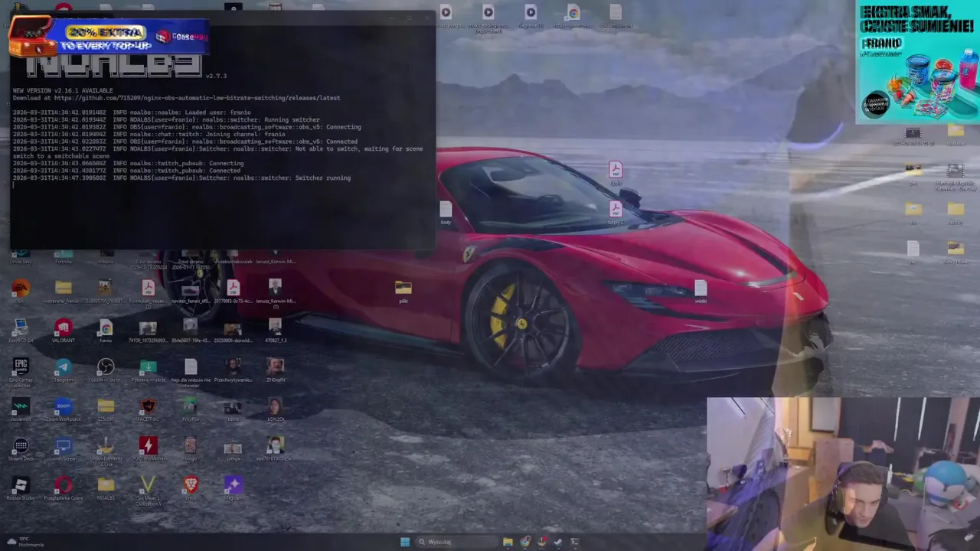Open the bSYc2Ot image file
The image size is (980, 551).
click(276, 409)
